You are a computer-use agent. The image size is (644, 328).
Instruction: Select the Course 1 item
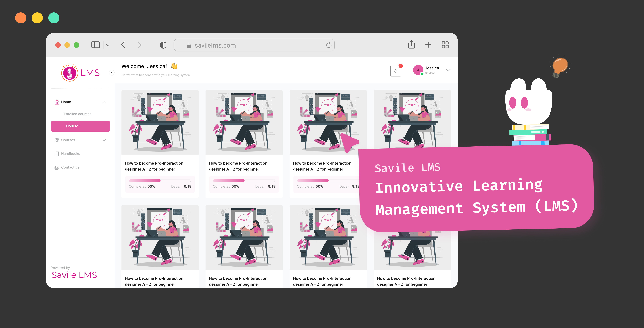(80, 126)
